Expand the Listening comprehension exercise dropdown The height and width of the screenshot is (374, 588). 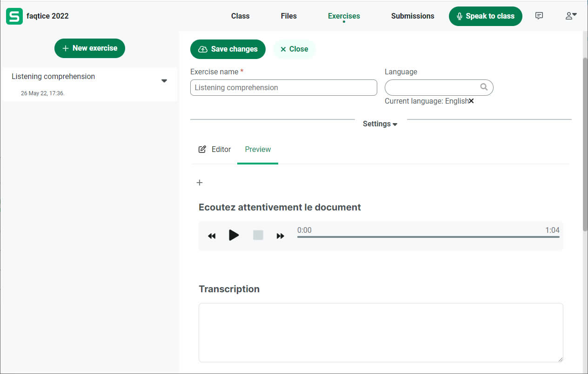[x=164, y=81]
